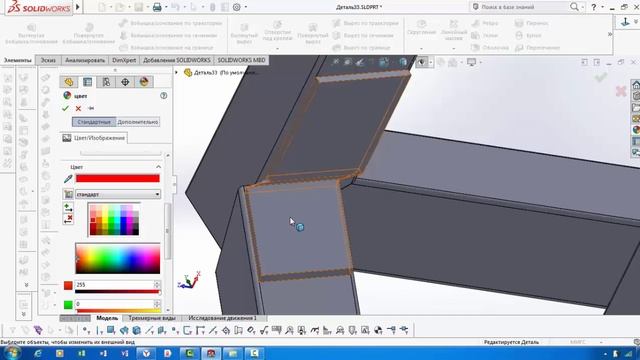Switch to SOLIDWORKS MBD tab
Image resolution: width=640 pixels, height=360 pixels.
[x=241, y=60]
